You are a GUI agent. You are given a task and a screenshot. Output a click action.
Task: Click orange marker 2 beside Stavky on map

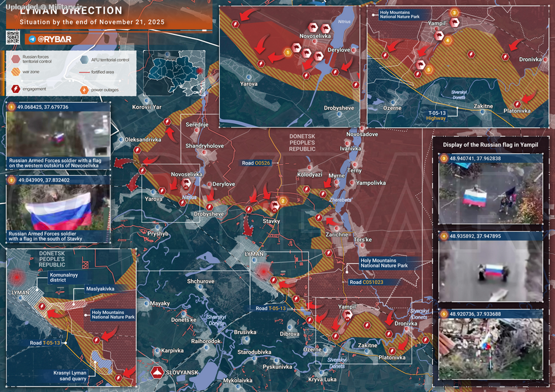[282, 201]
